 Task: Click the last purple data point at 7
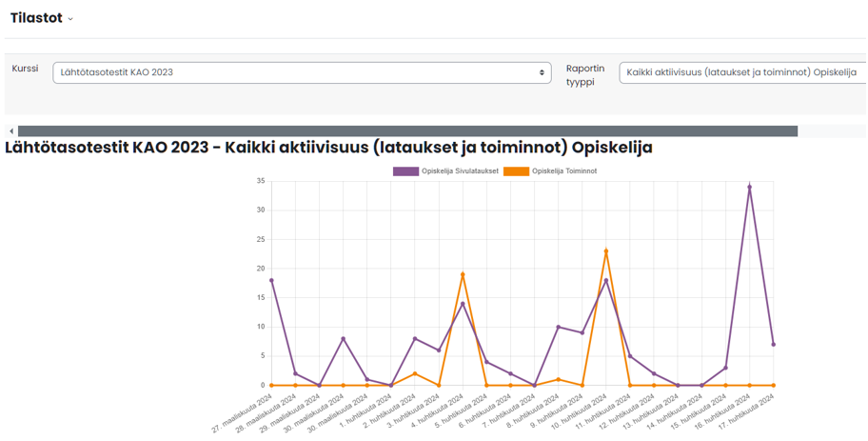(773, 344)
